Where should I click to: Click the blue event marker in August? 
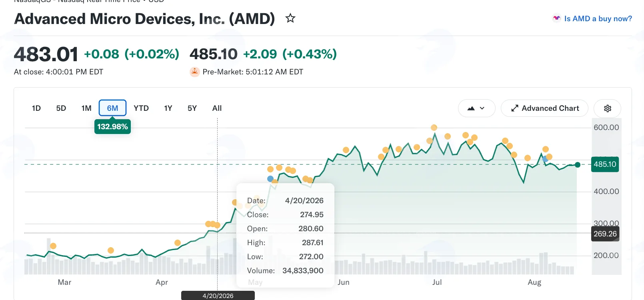[x=545, y=159]
